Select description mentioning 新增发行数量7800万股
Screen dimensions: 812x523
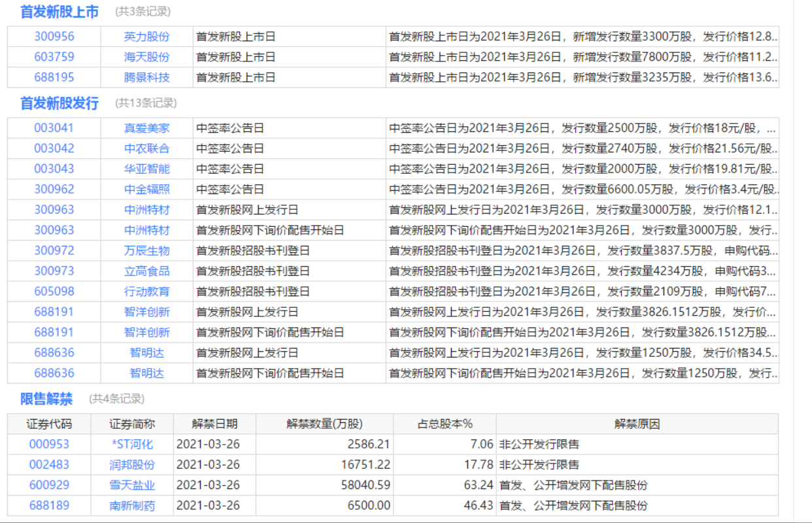pyautogui.click(x=583, y=57)
